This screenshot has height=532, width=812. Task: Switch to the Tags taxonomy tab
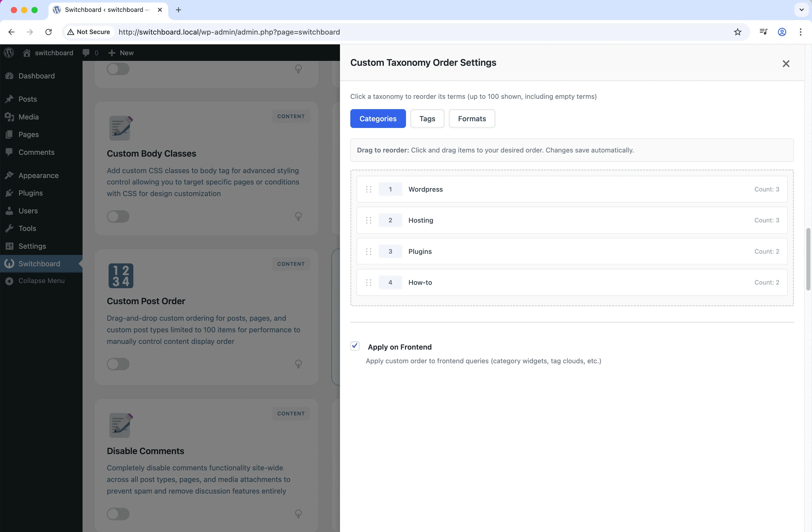coord(427,118)
